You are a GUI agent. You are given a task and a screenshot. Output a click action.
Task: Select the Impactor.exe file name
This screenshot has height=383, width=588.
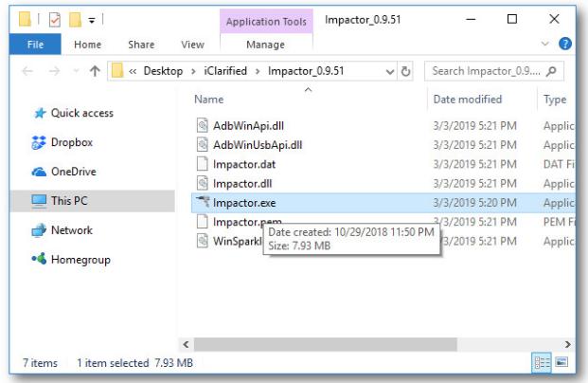[244, 203]
